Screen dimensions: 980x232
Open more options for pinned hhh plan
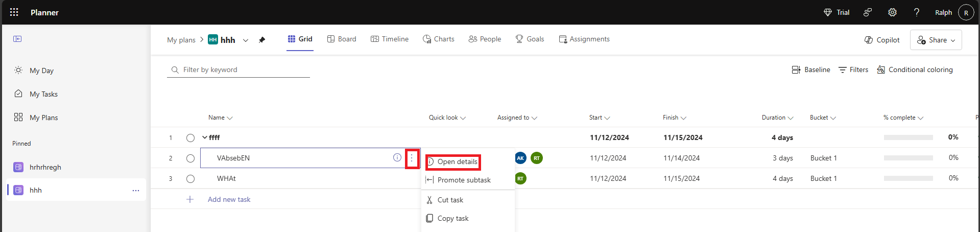coord(136,190)
